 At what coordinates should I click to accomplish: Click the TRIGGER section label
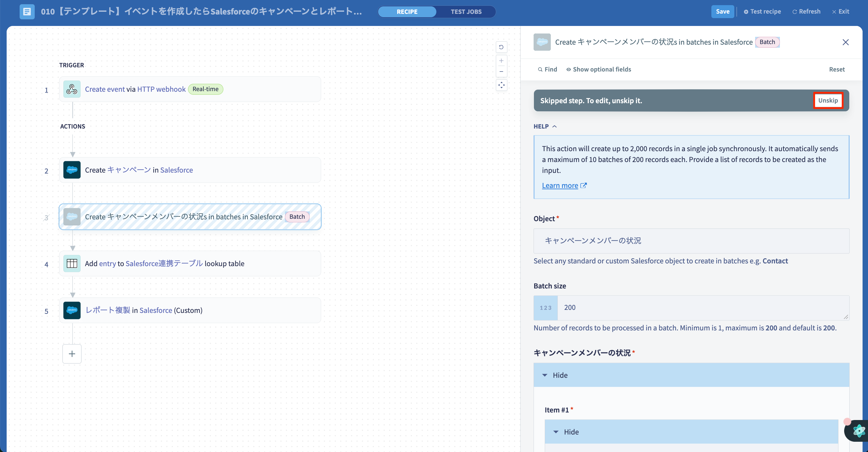point(72,65)
